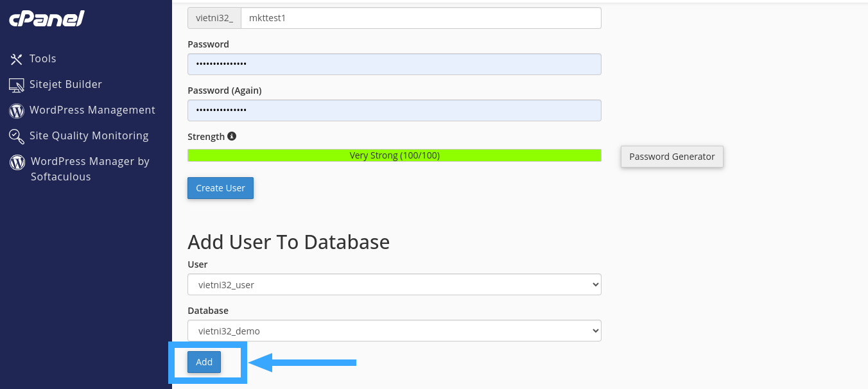Screen dimensions: 868x389
Task: Click the vietni32_ username prefix
Action: (214, 18)
